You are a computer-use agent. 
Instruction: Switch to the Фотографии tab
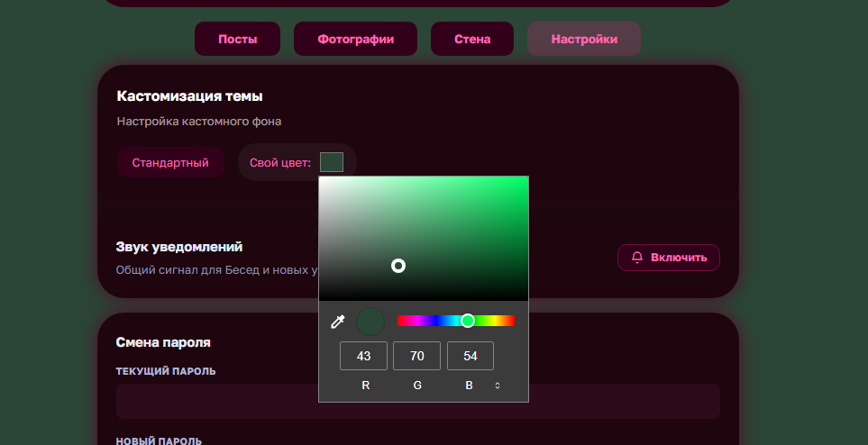point(355,39)
